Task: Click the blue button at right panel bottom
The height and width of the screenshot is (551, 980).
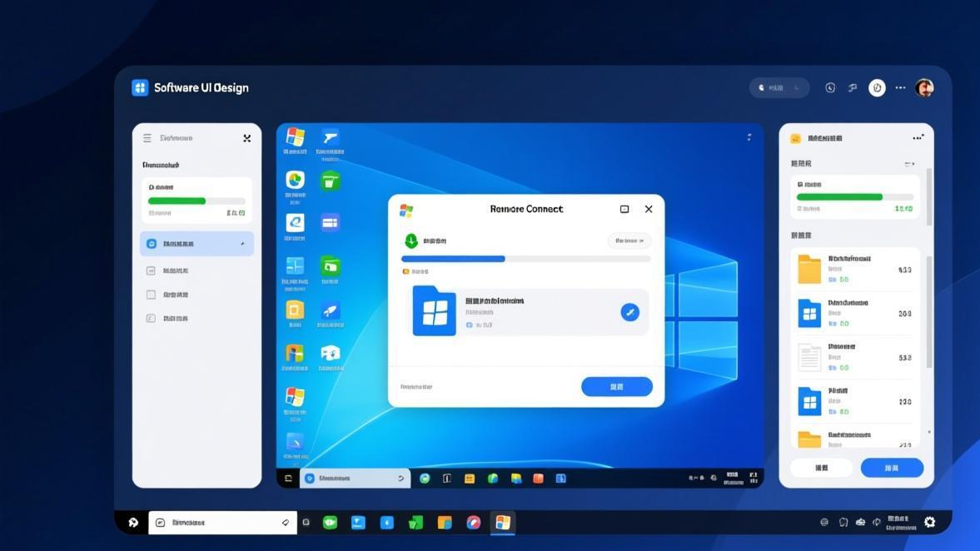Action: coord(892,468)
